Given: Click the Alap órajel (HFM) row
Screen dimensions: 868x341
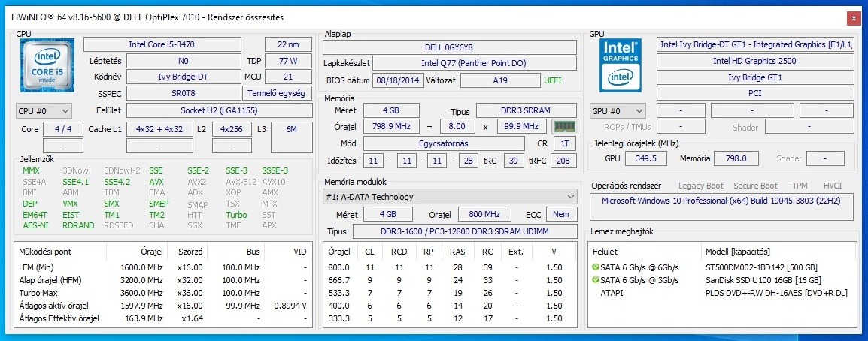Looking at the screenshot, I should pyautogui.click(x=162, y=280).
